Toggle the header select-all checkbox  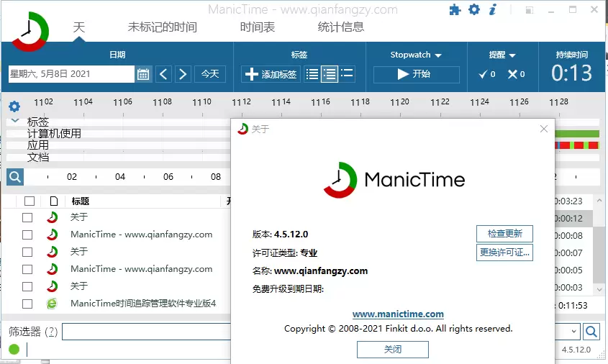click(x=30, y=201)
